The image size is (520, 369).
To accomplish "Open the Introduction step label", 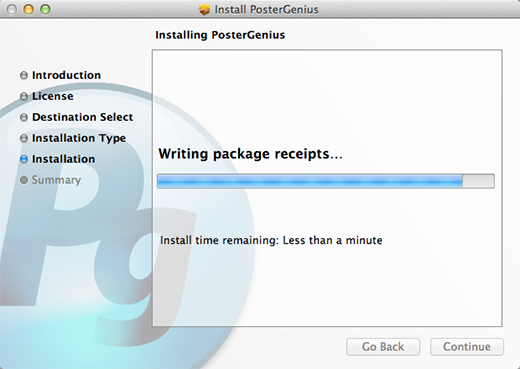I will [66, 75].
